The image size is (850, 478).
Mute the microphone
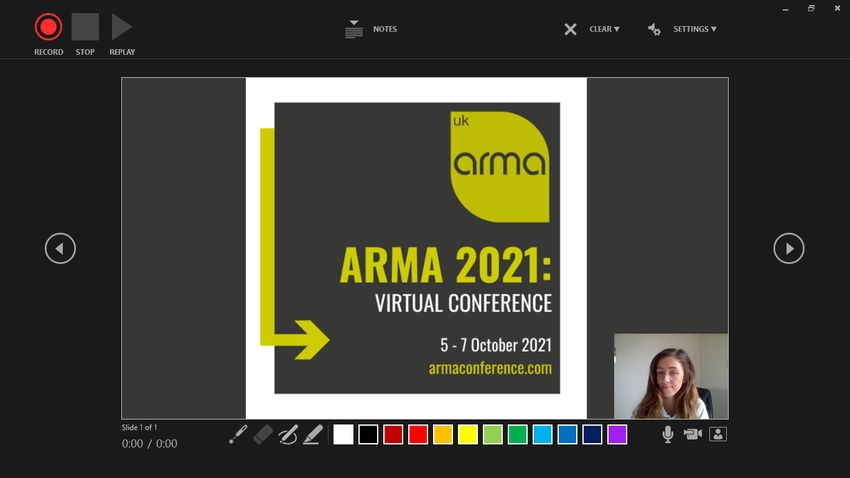tap(668, 434)
